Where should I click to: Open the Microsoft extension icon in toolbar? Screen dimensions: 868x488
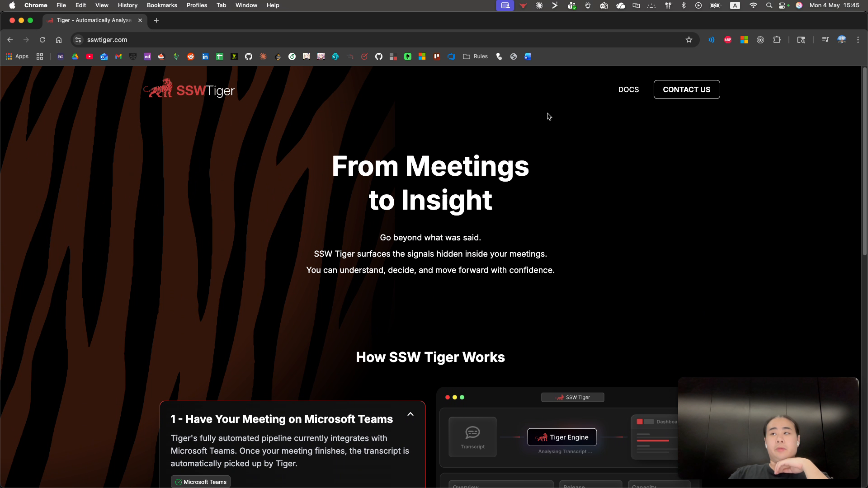coord(744,40)
